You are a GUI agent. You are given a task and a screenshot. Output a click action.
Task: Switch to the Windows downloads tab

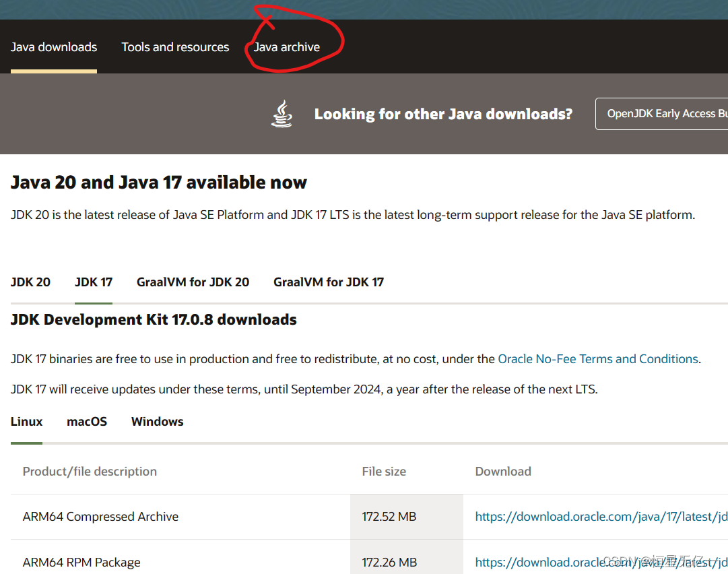pyautogui.click(x=157, y=421)
